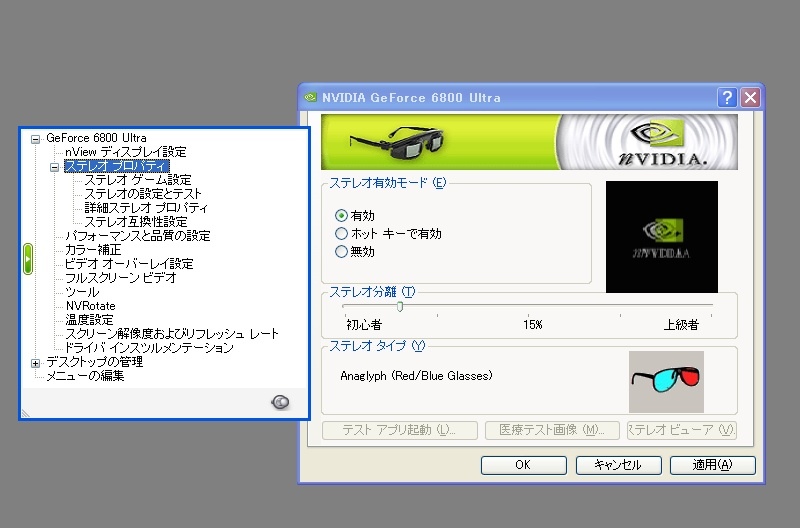This screenshot has height=528, width=800.
Task: Open 詳細ステレオ プロパティ tree item
Action: point(146,208)
